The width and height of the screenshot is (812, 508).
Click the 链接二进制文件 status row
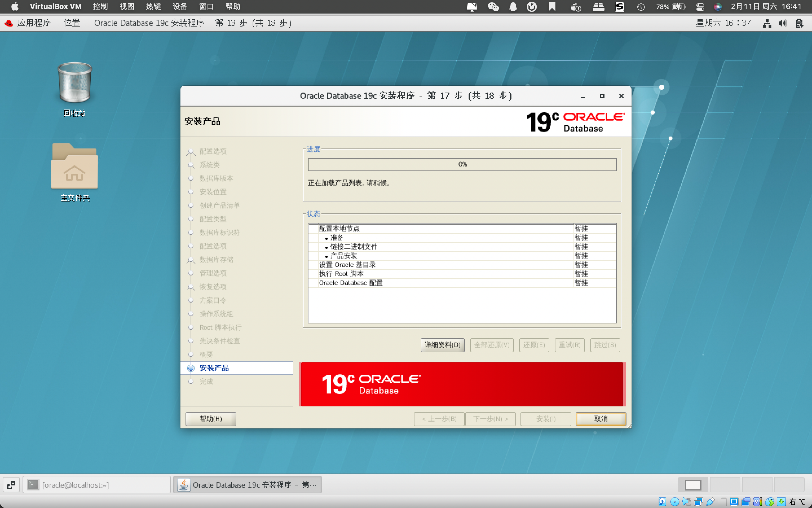pos(462,247)
